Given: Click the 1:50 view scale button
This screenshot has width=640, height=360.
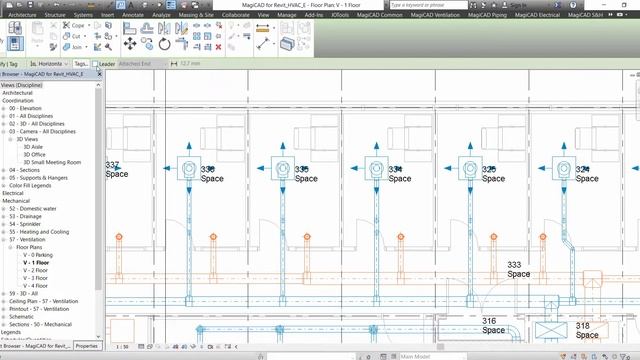Looking at the screenshot, I should 122,347.
